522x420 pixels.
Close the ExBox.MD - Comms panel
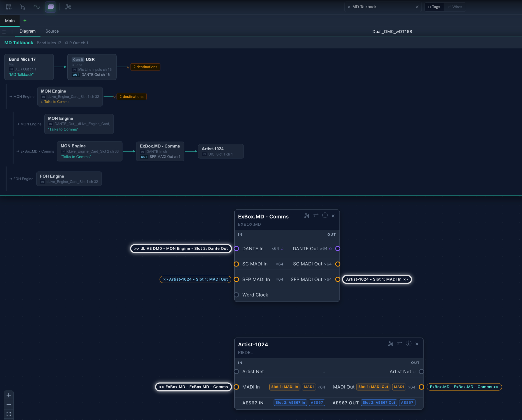[x=333, y=216]
